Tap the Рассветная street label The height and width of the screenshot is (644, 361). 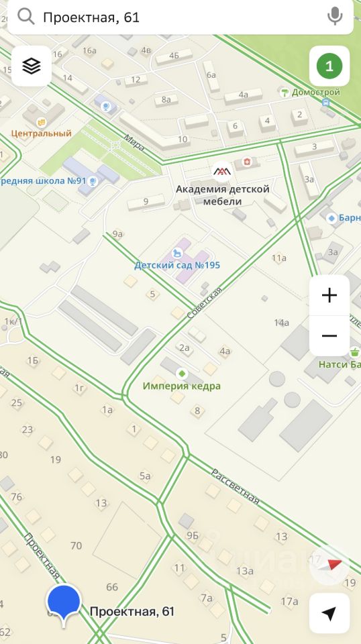236,486
